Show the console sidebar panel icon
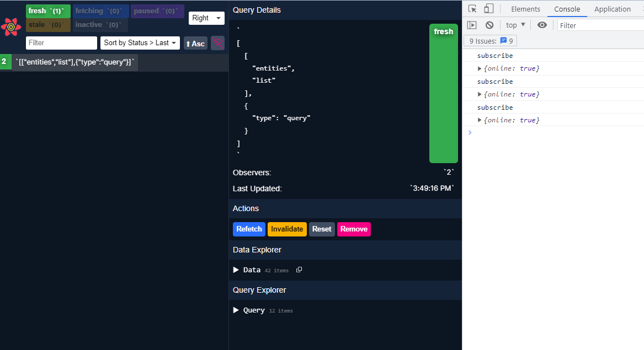 point(472,25)
